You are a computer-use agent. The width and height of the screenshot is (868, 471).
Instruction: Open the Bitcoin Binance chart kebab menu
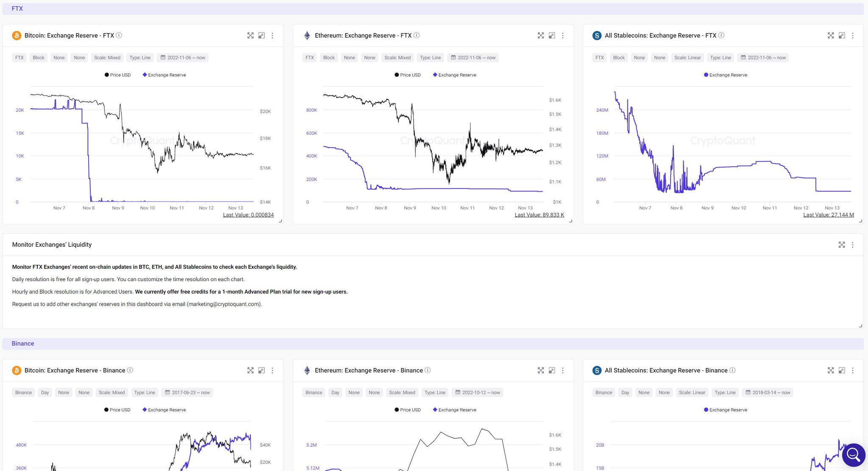click(273, 371)
